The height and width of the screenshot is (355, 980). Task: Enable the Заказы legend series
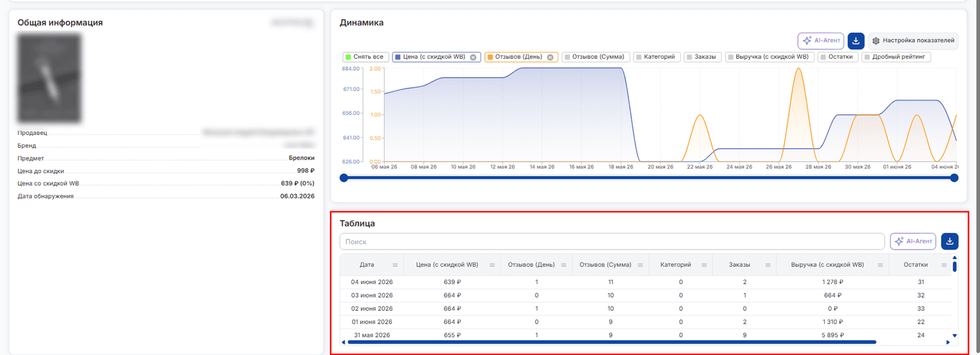[x=702, y=57]
